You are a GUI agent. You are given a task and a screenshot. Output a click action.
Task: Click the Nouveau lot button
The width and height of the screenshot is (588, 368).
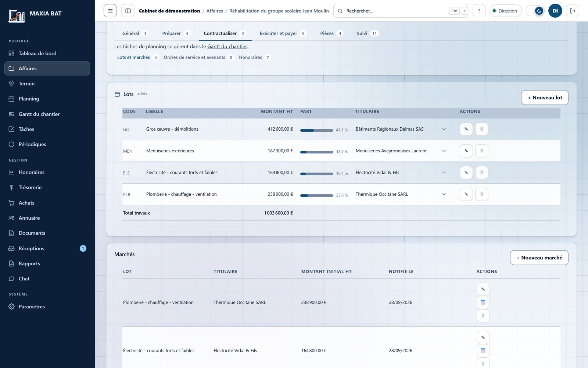click(545, 98)
